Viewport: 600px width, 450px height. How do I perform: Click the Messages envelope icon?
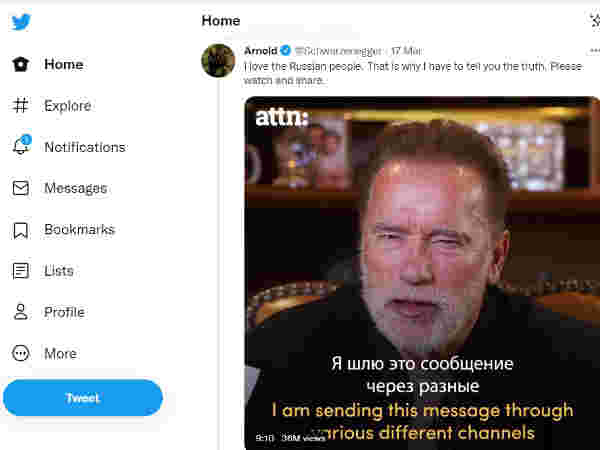(x=21, y=188)
